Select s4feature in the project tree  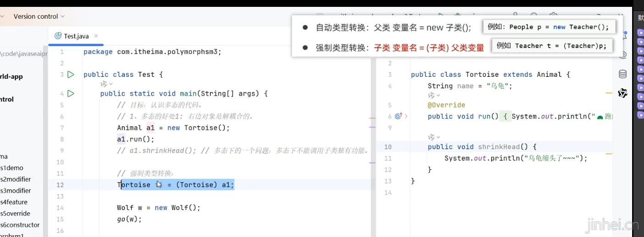pyautogui.click(x=14, y=202)
